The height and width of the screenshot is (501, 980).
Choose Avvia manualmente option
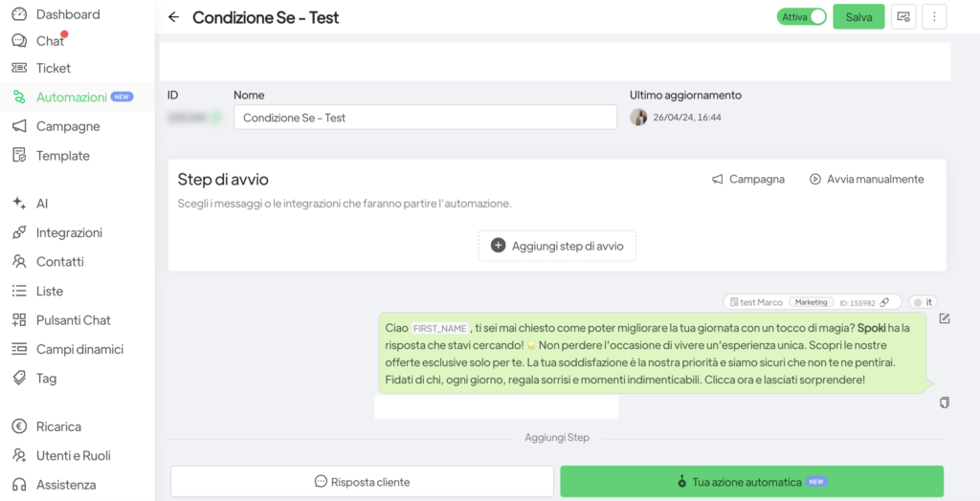point(866,179)
